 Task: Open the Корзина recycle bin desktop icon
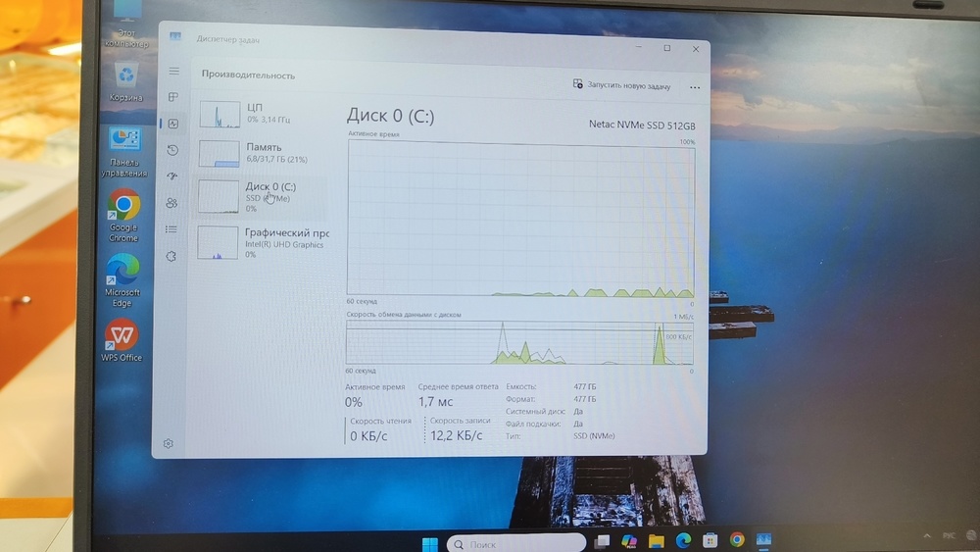[126, 82]
